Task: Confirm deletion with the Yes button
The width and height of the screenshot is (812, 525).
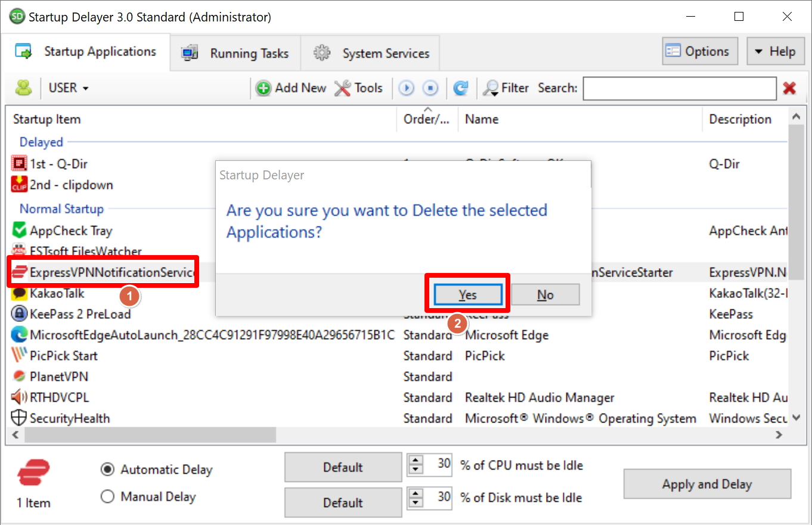Action: point(468,294)
